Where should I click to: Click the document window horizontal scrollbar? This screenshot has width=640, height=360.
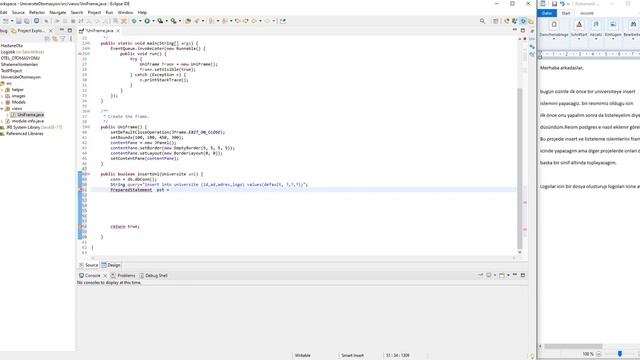click(573, 346)
